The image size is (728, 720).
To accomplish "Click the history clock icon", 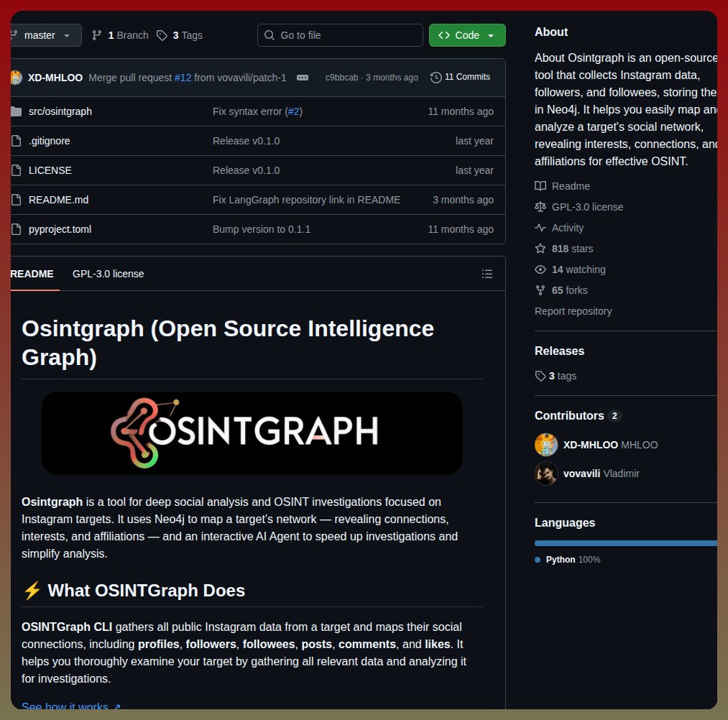I will point(436,77).
